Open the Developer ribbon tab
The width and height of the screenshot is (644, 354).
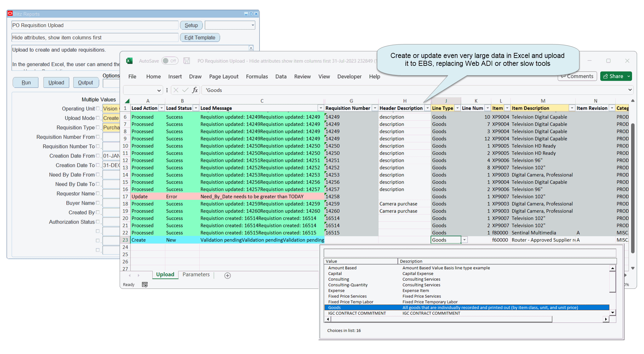pos(349,77)
